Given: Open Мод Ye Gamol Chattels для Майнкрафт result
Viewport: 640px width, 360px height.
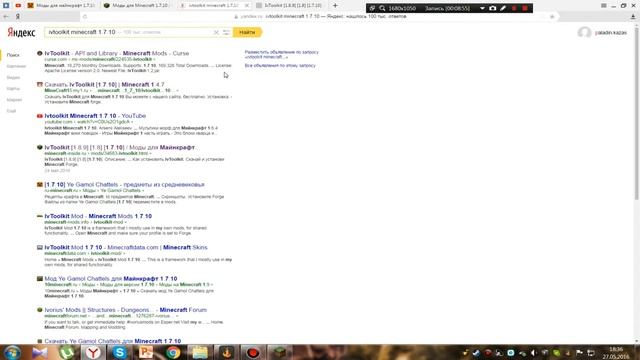Looking at the screenshot, I should tap(111, 278).
